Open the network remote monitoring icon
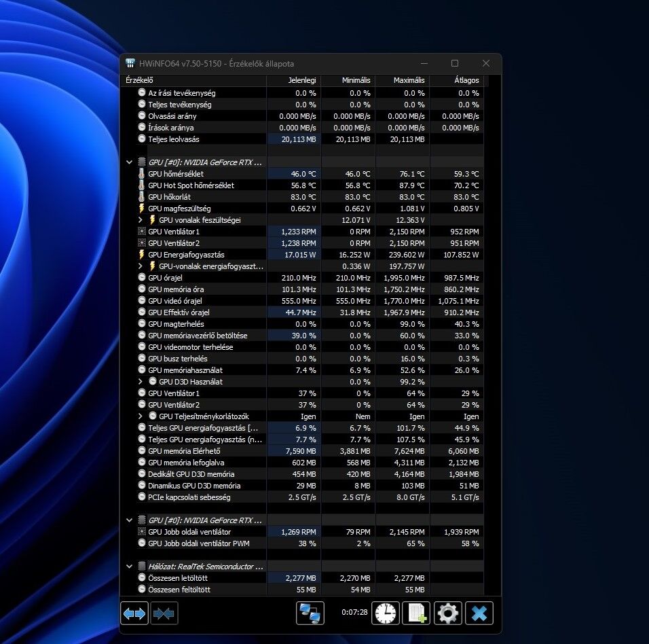 310,613
